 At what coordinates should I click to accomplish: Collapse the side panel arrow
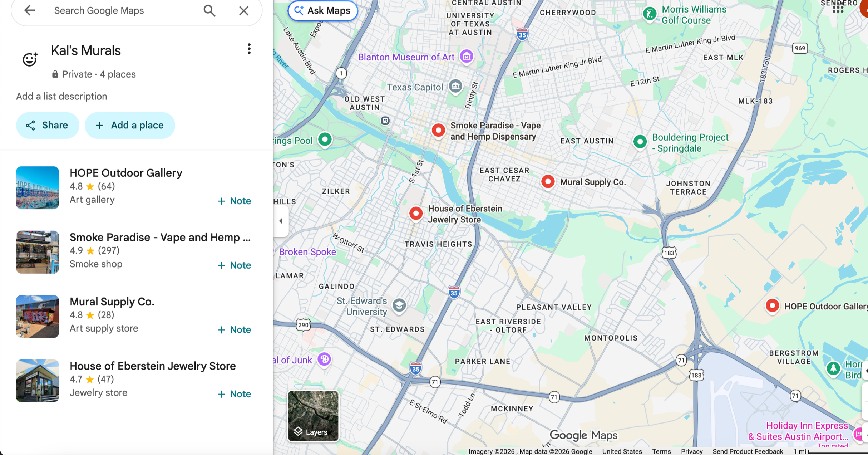pos(281,221)
